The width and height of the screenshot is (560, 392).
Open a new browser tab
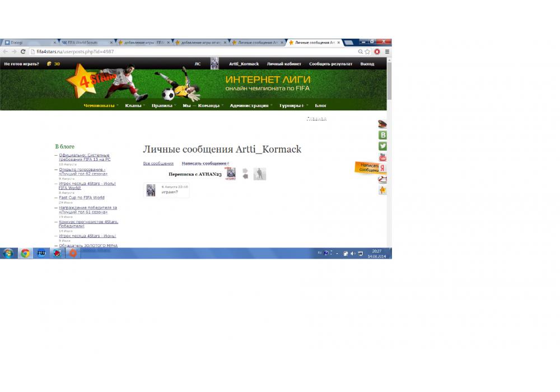(348, 43)
